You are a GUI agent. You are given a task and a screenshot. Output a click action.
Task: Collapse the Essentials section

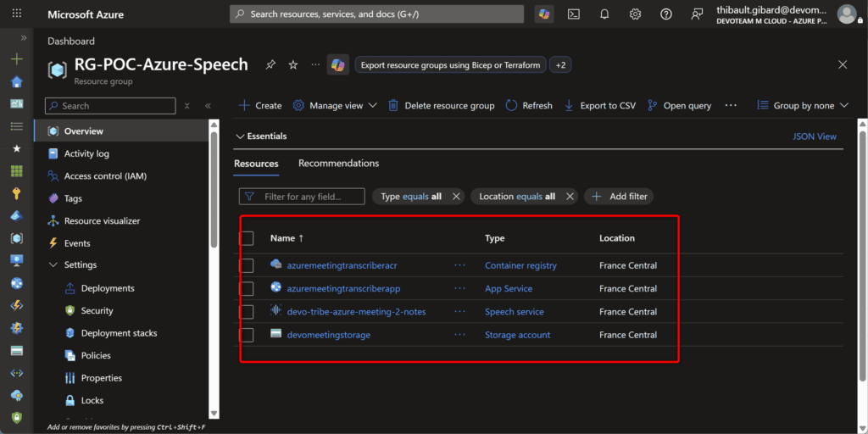tap(261, 136)
